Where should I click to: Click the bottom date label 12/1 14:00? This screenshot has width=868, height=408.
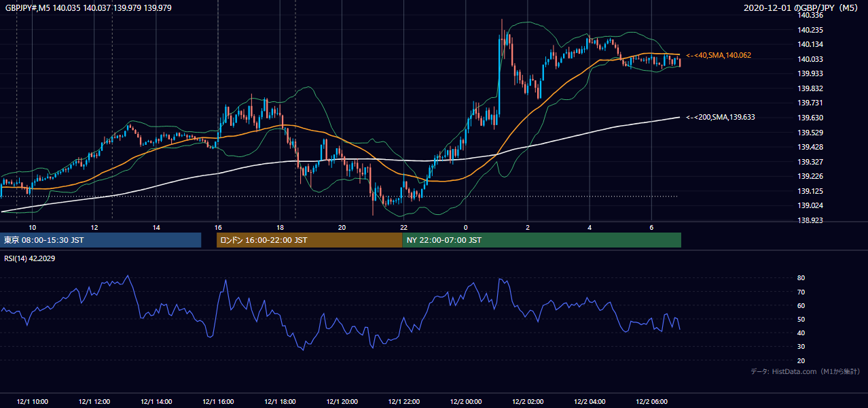pos(156,401)
